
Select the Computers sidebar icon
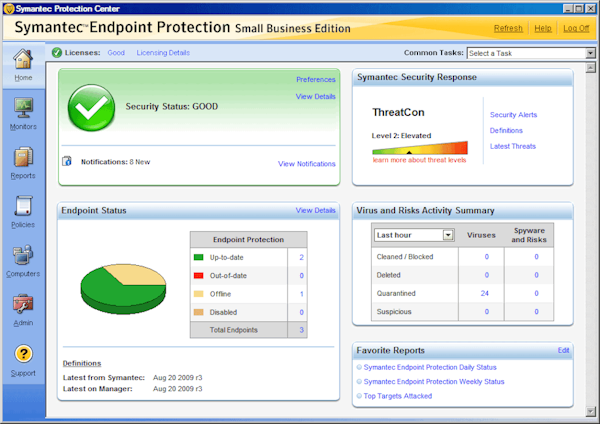coord(23,255)
